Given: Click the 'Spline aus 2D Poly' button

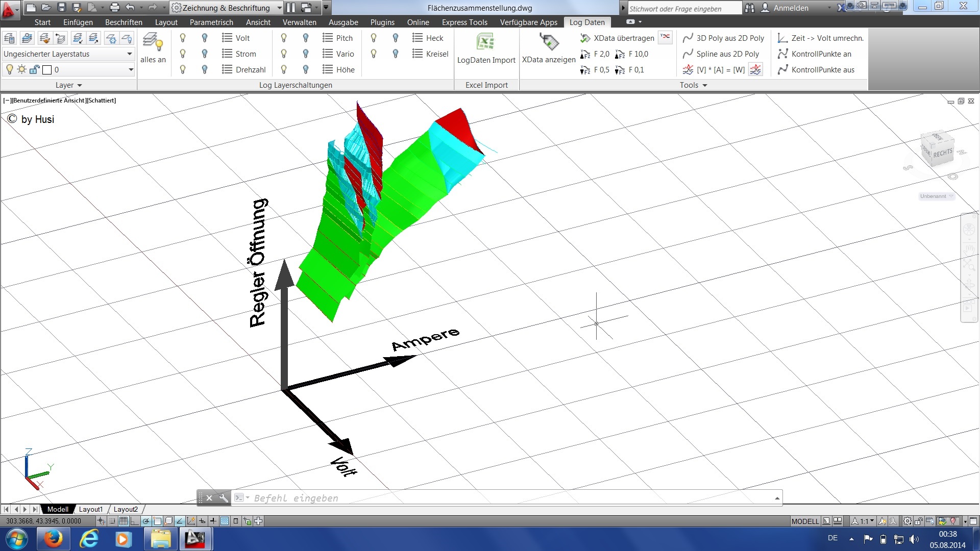Looking at the screenshot, I should 721,54.
